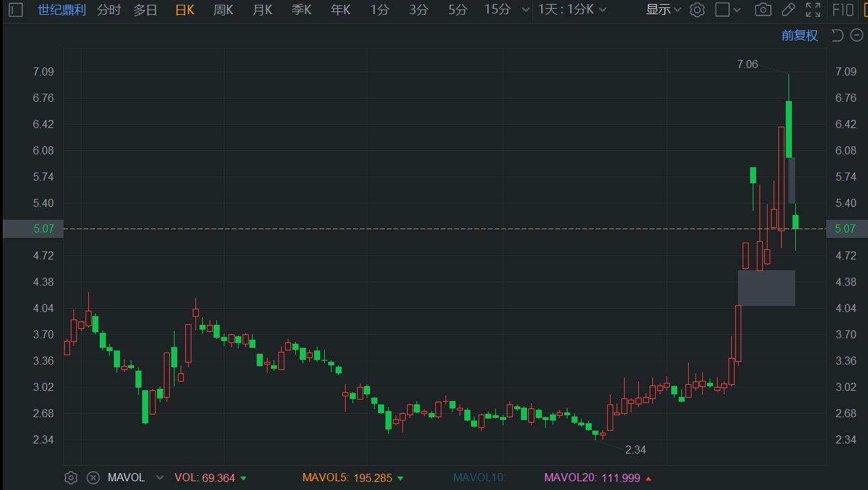The image size is (868, 490).
Task: Select the 年K tab
Action: coord(340,10)
